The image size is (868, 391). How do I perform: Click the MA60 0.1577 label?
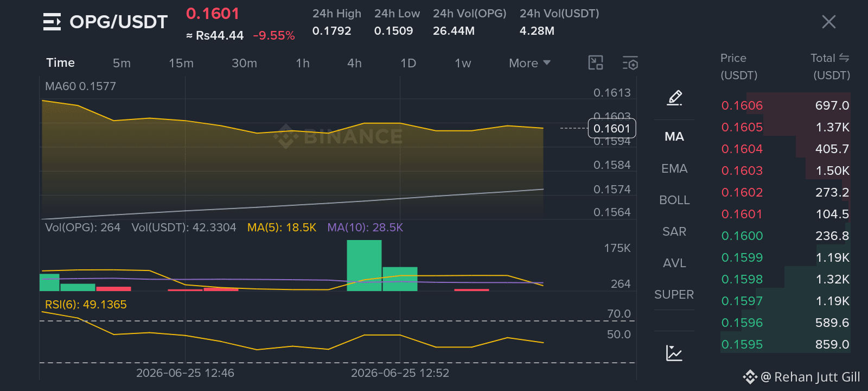click(x=80, y=86)
